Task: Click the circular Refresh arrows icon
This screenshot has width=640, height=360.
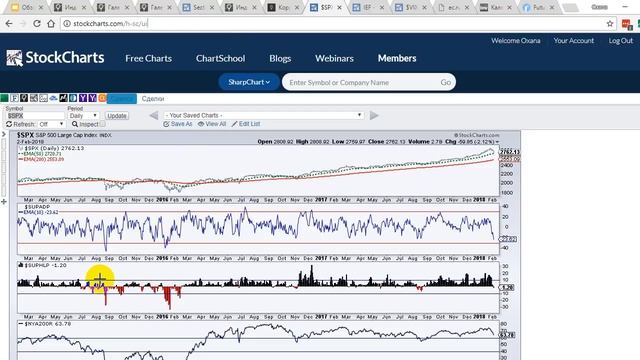Action: click(9, 124)
